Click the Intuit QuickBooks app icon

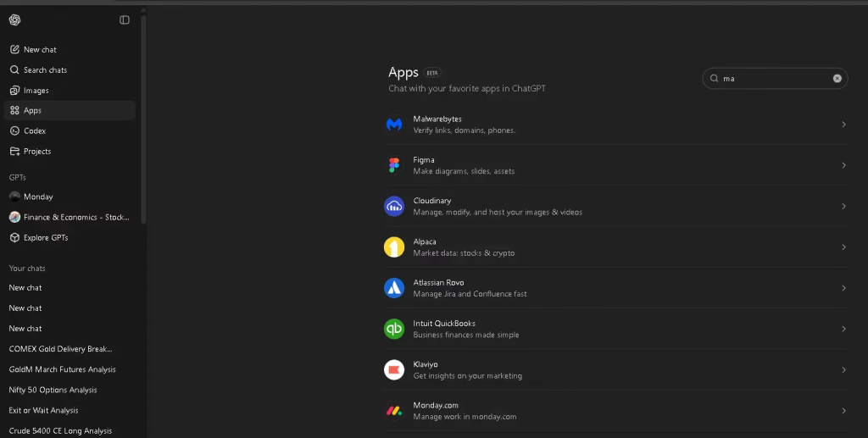(x=394, y=329)
